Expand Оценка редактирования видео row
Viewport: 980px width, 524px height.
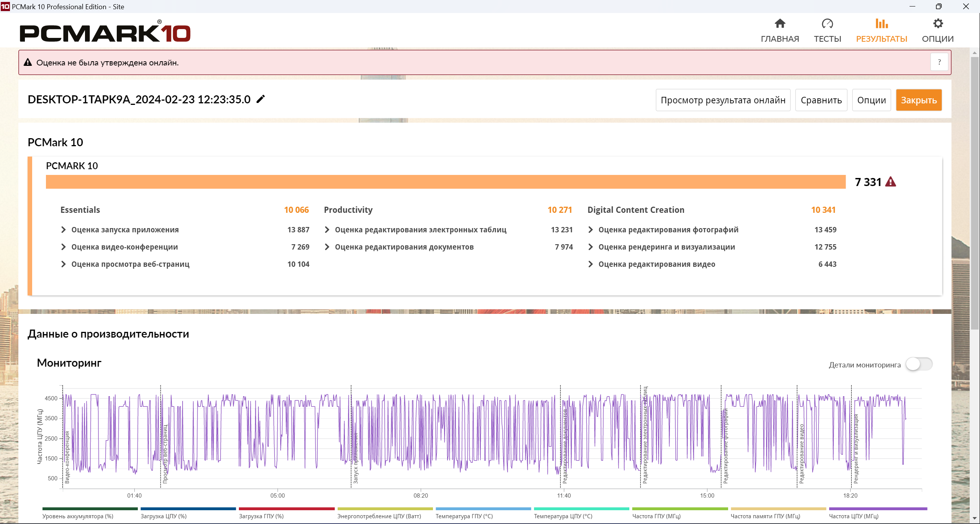point(591,264)
